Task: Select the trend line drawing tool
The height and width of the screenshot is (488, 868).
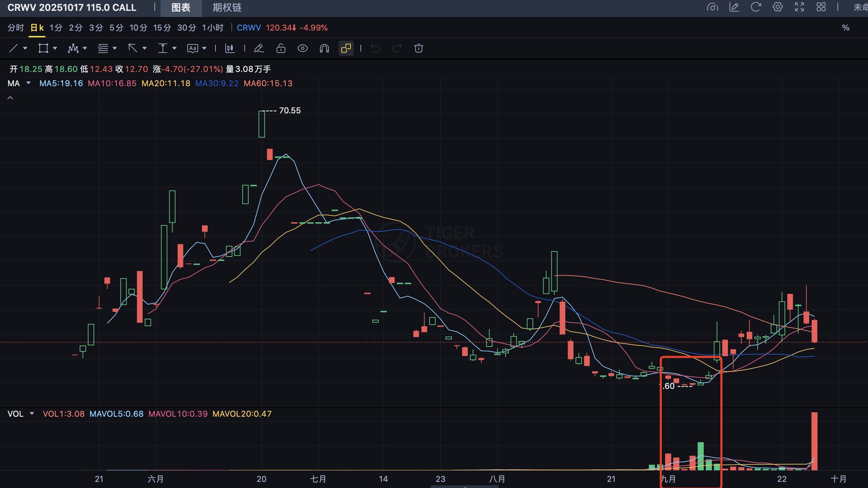Action: 14,48
